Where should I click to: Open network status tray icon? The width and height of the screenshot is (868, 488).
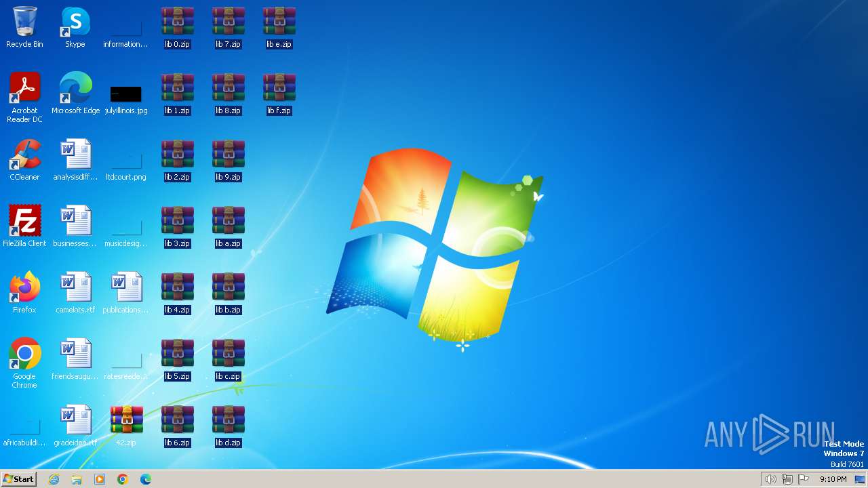787,479
